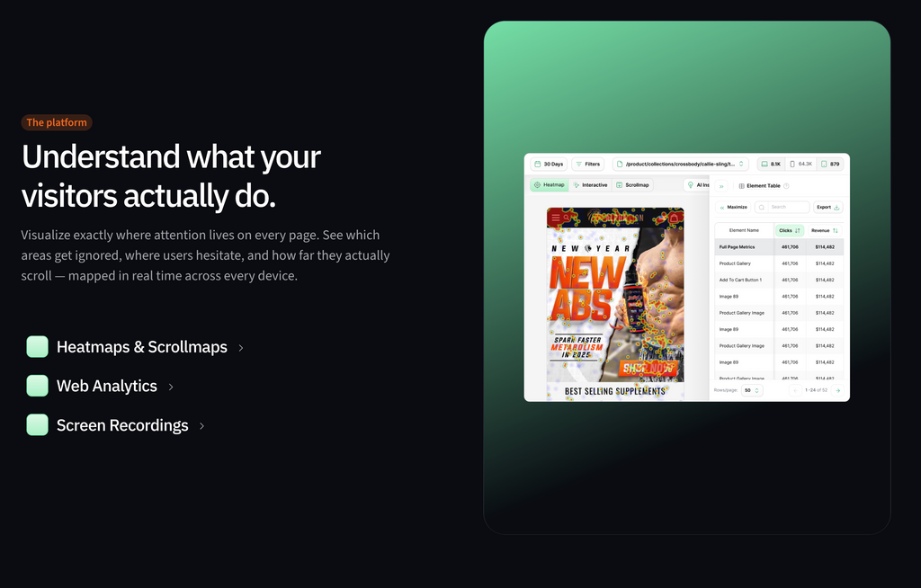Click shopping bag icon in heatmap preview
Image resolution: width=921 pixels, height=588 pixels.
pyautogui.click(x=674, y=218)
